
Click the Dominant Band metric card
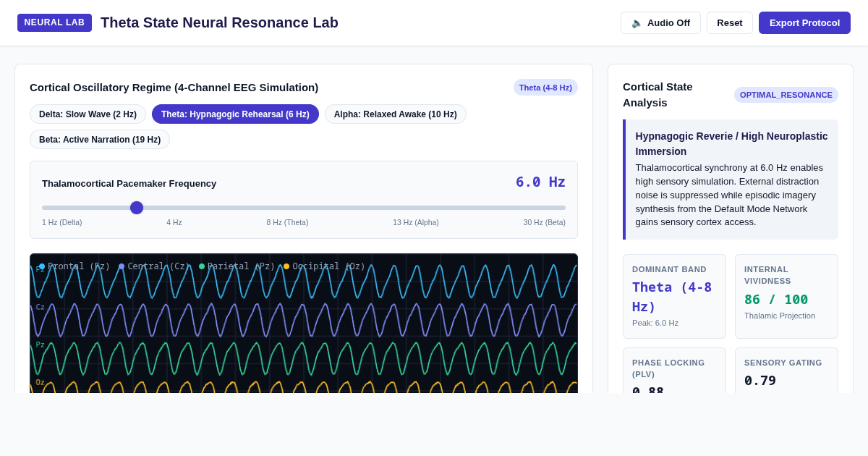coord(674,296)
